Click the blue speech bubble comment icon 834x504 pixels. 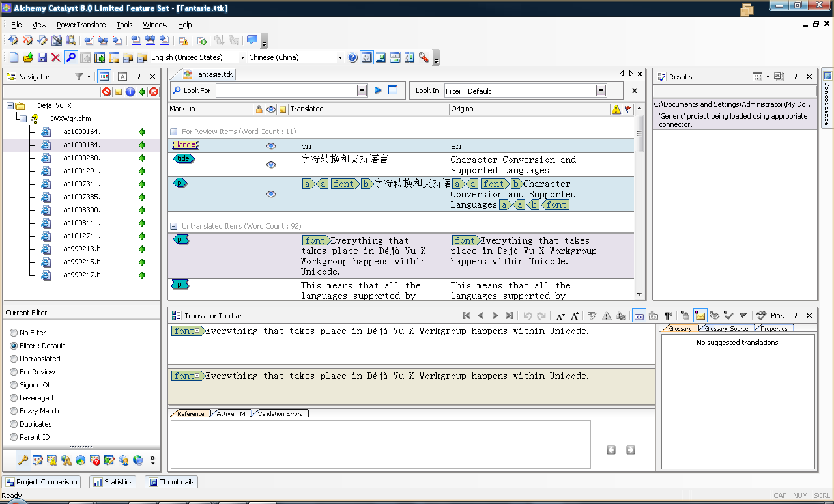[252, 40]
